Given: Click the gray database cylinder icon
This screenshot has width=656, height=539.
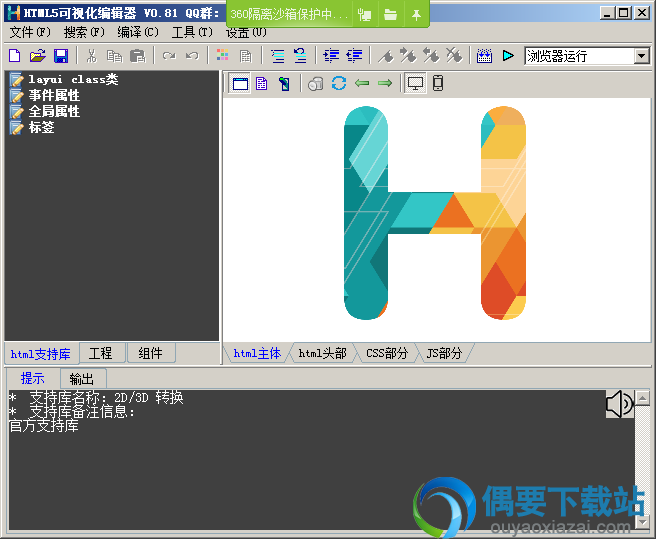Looking at the screenshot, I should (316, 83).
